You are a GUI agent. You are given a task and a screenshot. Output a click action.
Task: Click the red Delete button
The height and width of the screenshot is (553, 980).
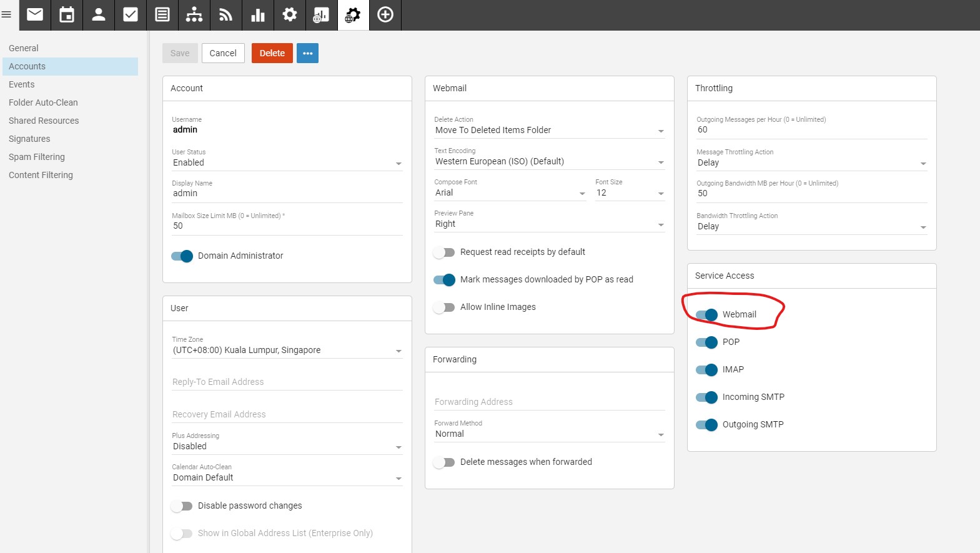coord(272,53)
